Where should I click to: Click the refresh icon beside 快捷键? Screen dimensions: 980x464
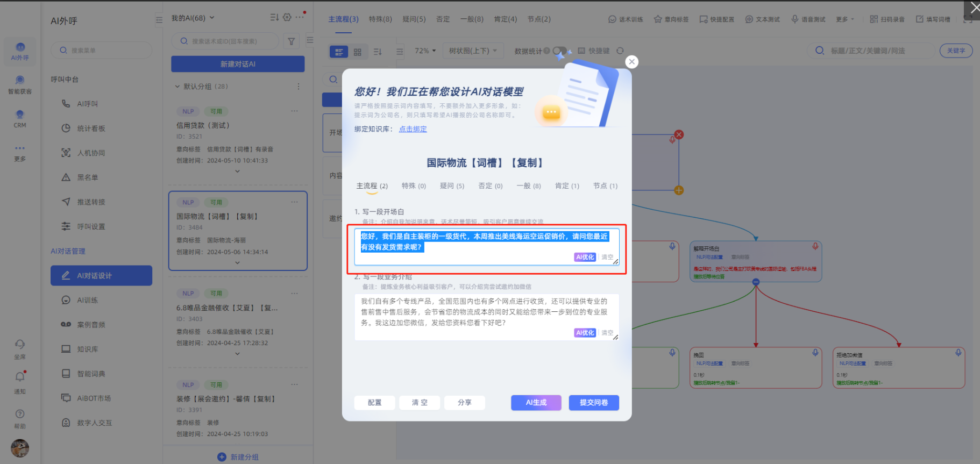(620, 51)
